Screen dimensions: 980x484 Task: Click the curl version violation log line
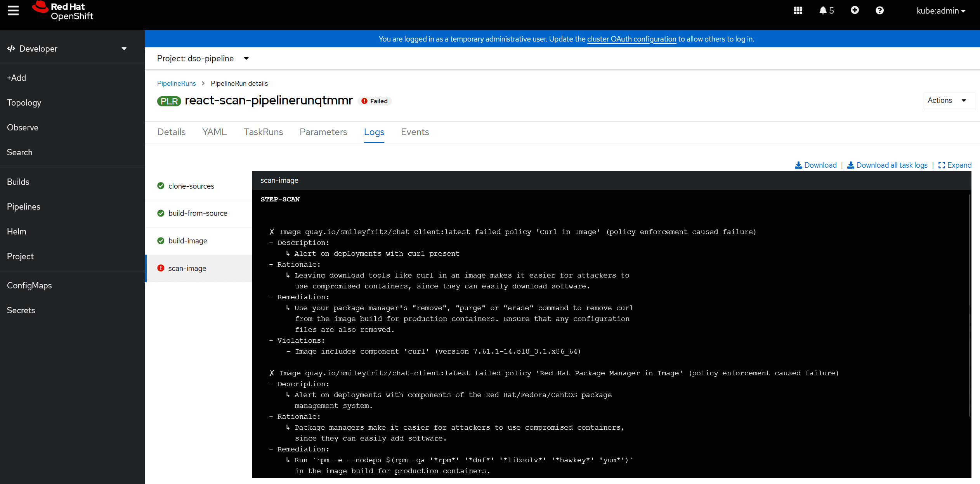coord(434,352)
